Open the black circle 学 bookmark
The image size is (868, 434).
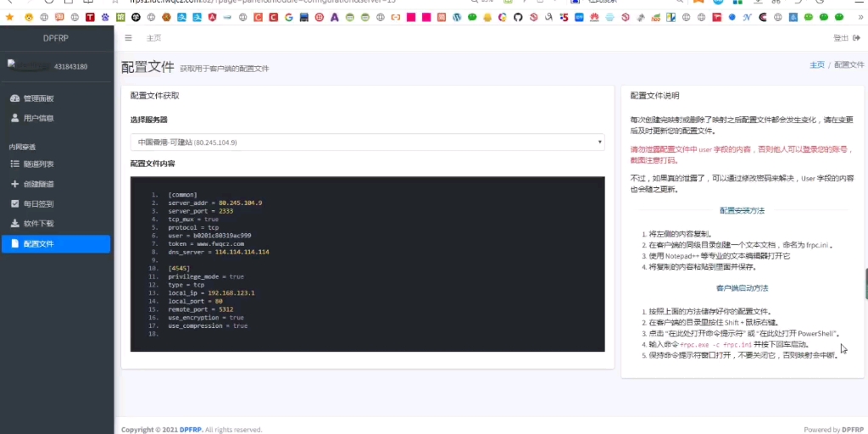(x=136, y=17)
